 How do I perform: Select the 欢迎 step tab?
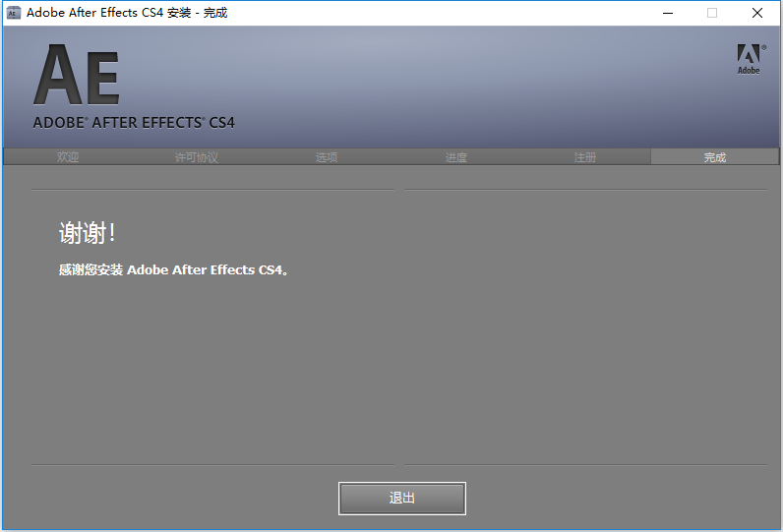coord(68,157)
